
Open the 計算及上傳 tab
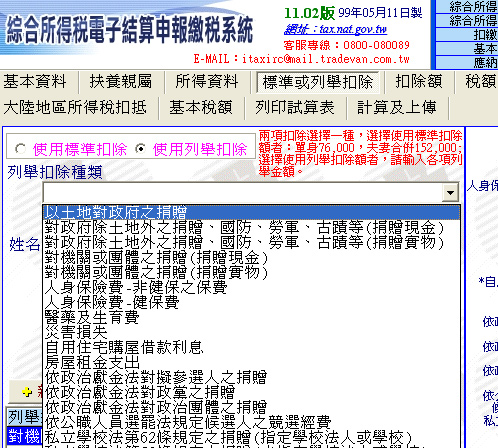click(x=397, y=108)
